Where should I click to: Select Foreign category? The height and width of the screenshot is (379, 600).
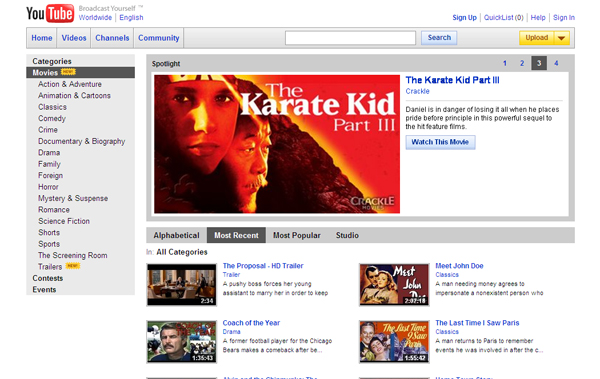pyautogui.click(x=51, y=176)
